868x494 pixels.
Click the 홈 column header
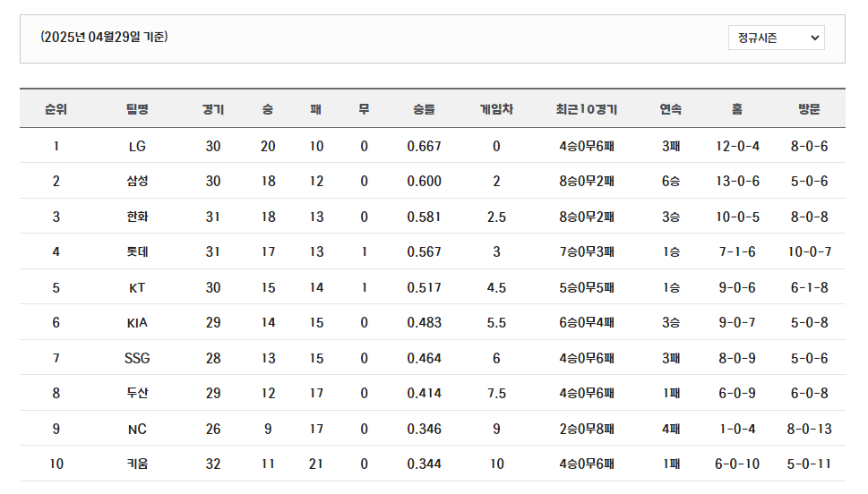click(737, 109)
